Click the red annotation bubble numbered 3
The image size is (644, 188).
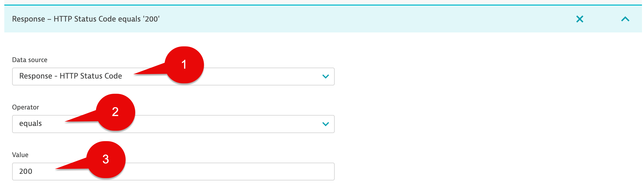[106, 159]
